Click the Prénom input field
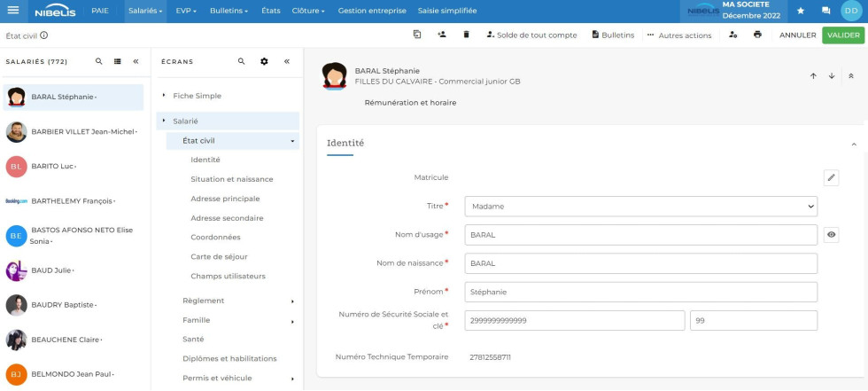The image size is (868, 391). point(639,292)
